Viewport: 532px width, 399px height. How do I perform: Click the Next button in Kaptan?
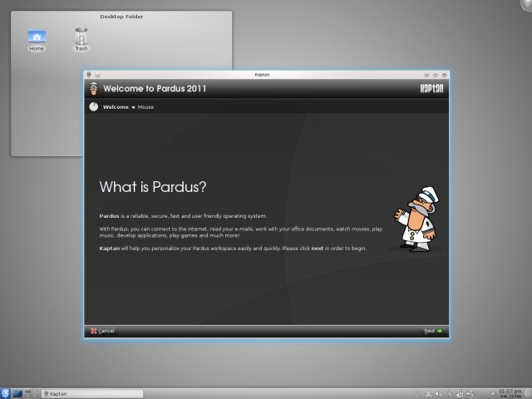click(433, 331)
